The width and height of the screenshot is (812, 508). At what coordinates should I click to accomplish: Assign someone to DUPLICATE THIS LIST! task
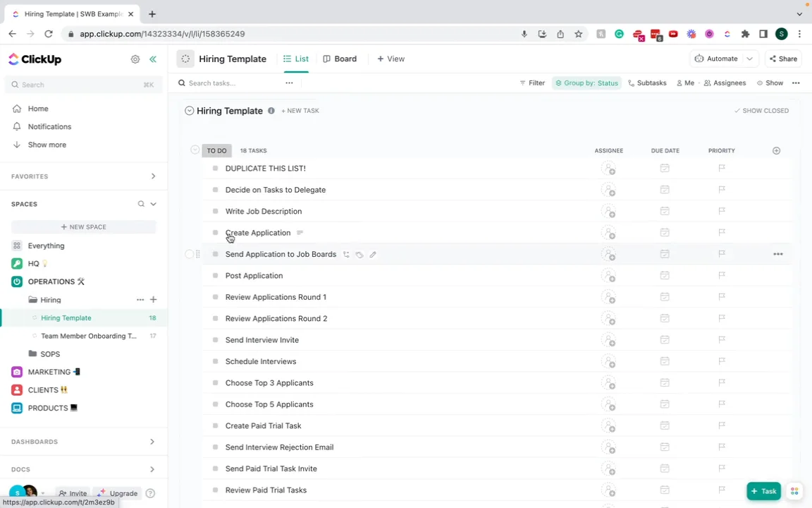[608, 169]
